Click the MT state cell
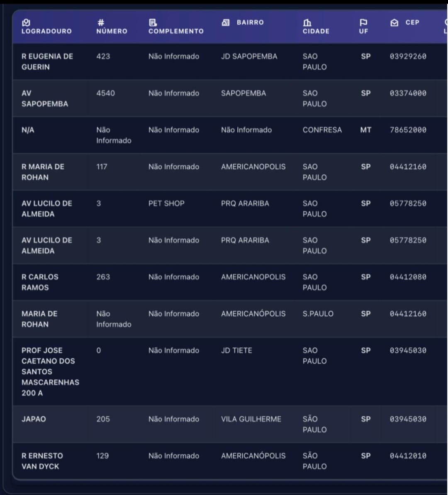The height and width of the screenshot is (495, 448). click(x=365, y=130)
